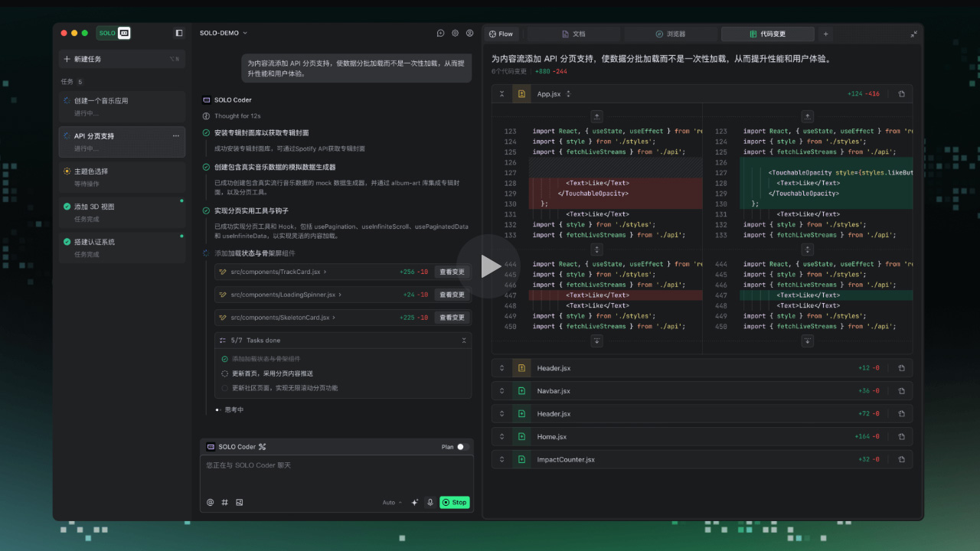Viewport: 980px width, 551px height.
Task: Expand the Navbar.jsx file diff
Action: pos(502,391)
